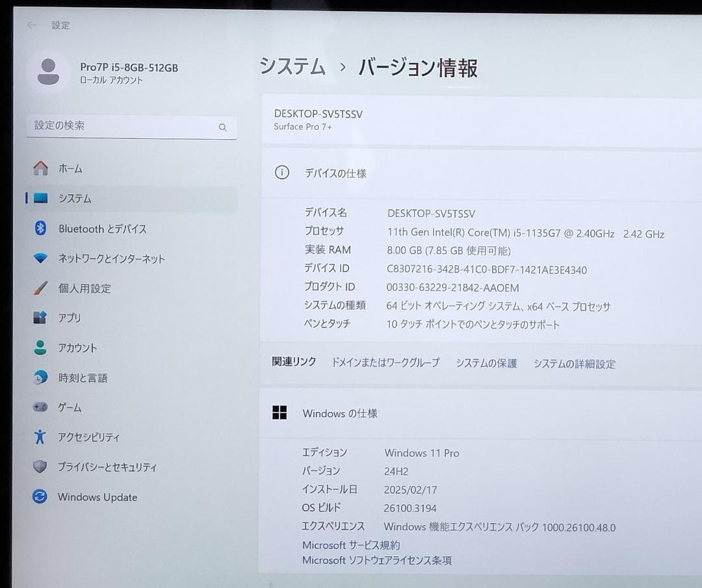Open アクセシビリティ settings
Viewport: 702px width, 588px height.
(x=90, y=437)
